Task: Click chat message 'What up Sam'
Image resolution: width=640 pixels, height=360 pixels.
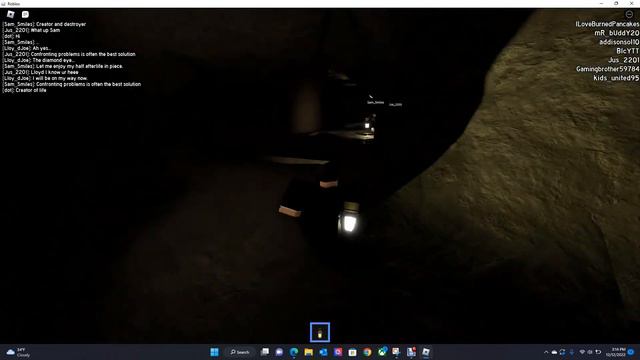Action: coord(45,30)
